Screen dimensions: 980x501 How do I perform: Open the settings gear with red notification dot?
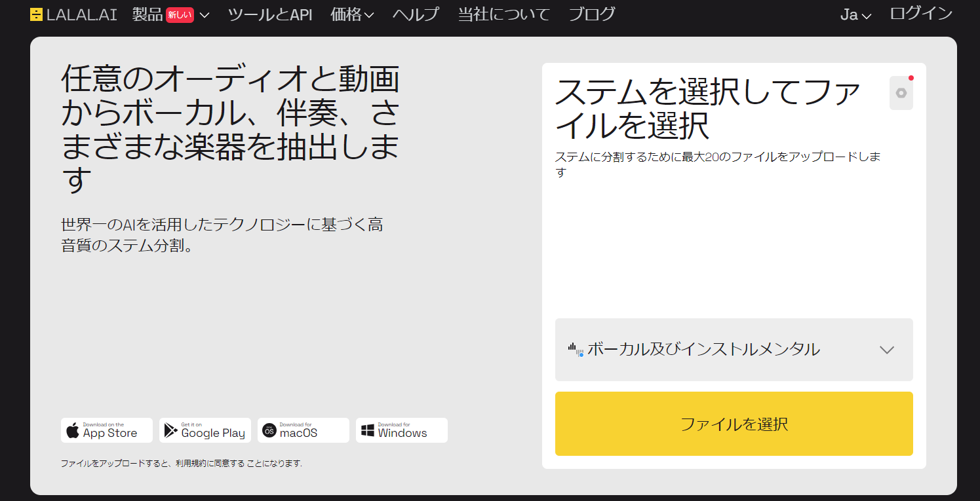[901, 92]
